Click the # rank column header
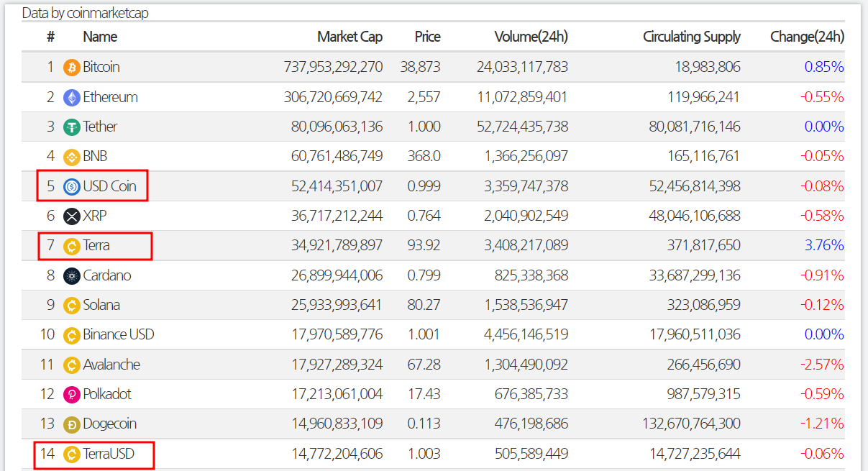 pyautogui.click(x=50, y=37)
